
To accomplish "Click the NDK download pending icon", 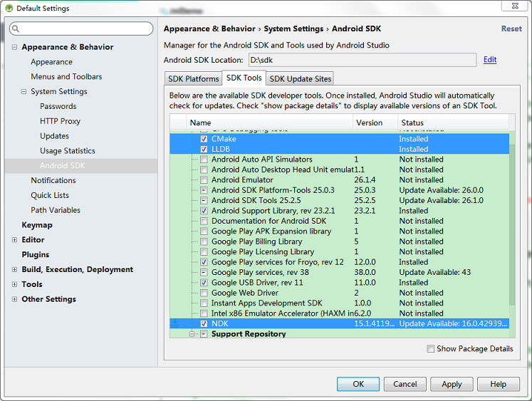I will [x=174, y=323].
